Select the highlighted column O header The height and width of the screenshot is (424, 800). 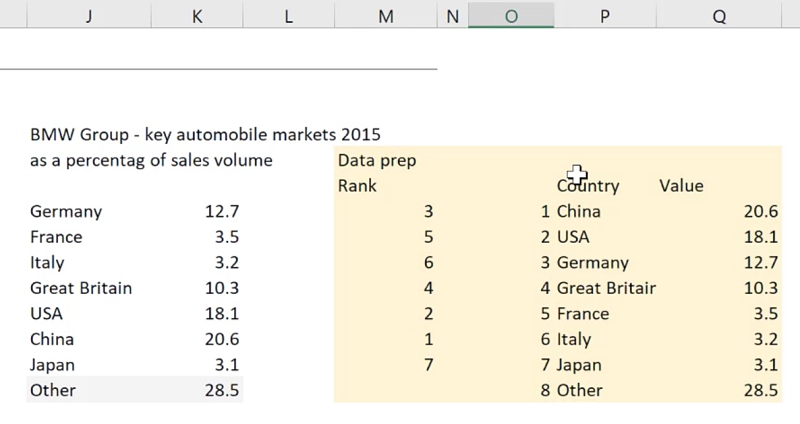coord(510,16)
